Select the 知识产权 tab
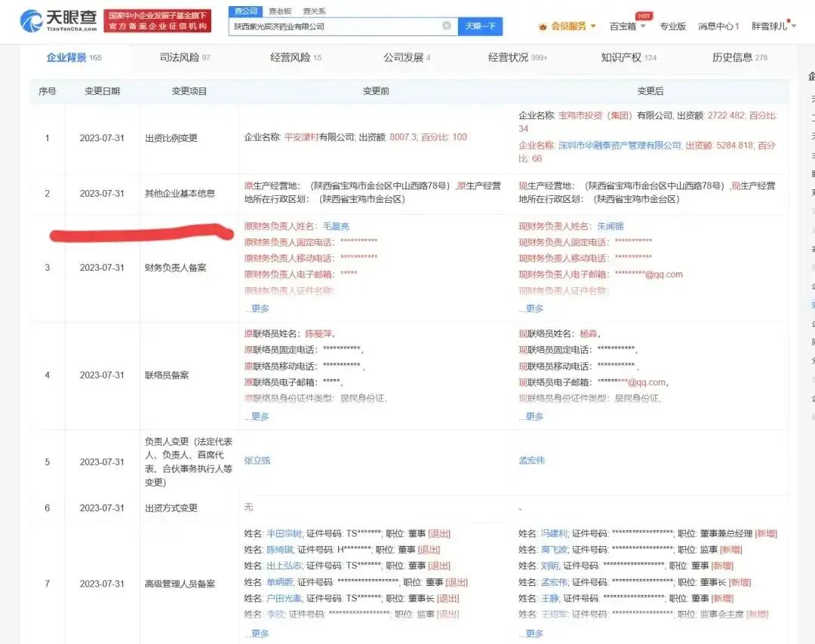Viewport: 815px width, 644px height. [629, 57]
